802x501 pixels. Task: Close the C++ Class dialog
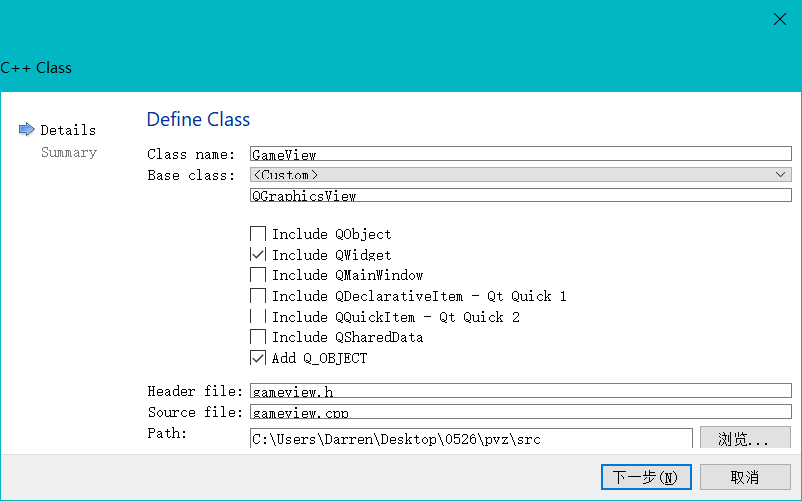(x=779, y=19)
